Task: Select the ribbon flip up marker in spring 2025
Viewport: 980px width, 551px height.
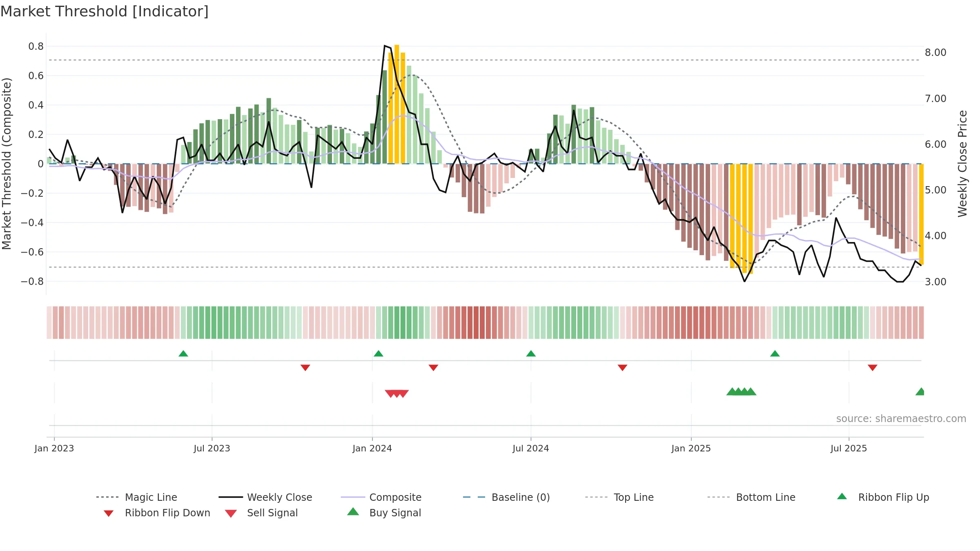Action: tap(775, 353)
